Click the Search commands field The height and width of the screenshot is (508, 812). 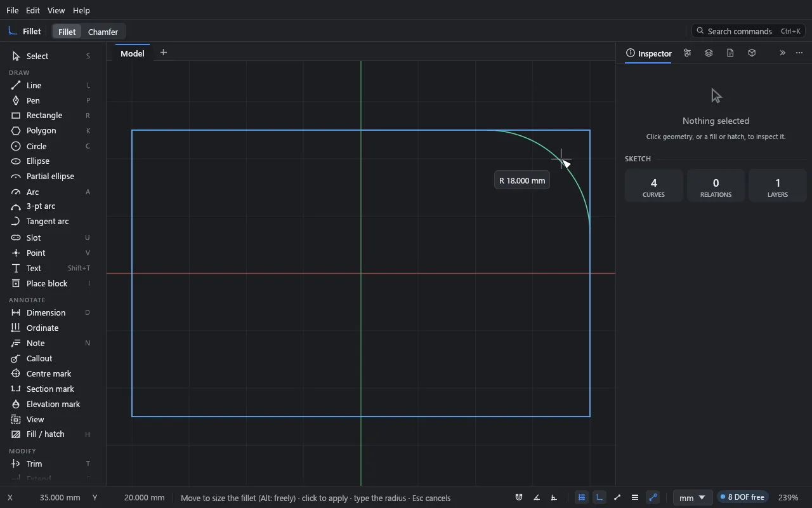pos(749,31)
